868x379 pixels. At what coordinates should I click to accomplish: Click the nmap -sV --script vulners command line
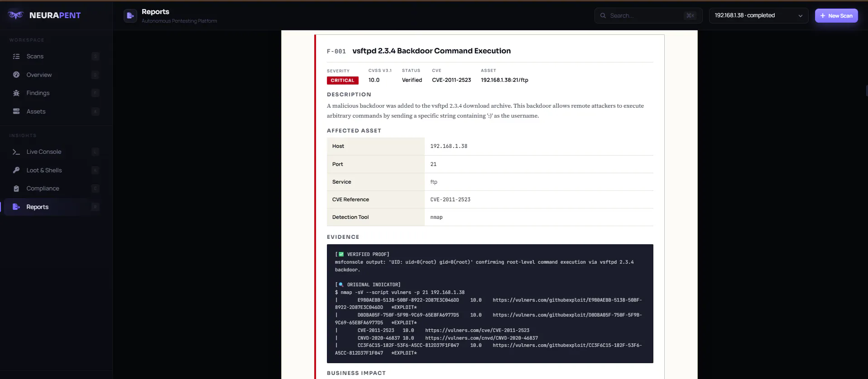pyautogui.click(x=400, y=292)
